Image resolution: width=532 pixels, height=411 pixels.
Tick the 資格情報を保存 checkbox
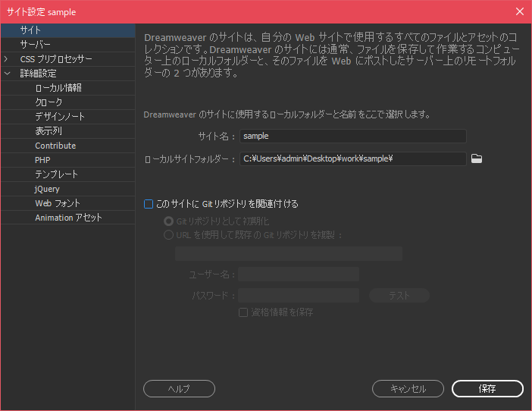243,312
